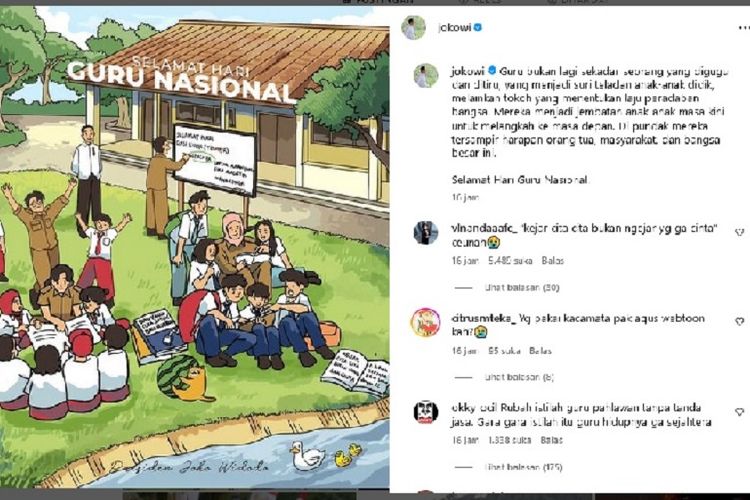Image resolution: width=750 pixels, height=500 pixels.
Task: Click the verified badge next to jokowi header
Action: [x=478, y=27]
